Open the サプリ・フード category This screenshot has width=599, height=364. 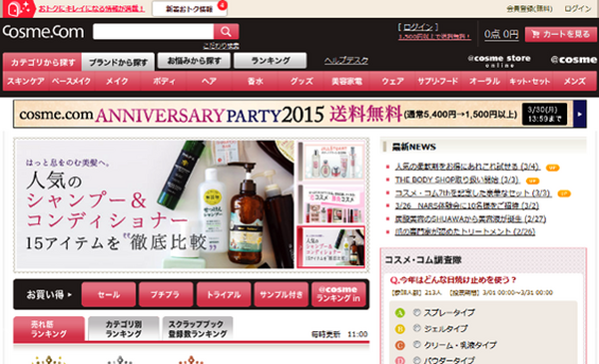tap(438, 81)
